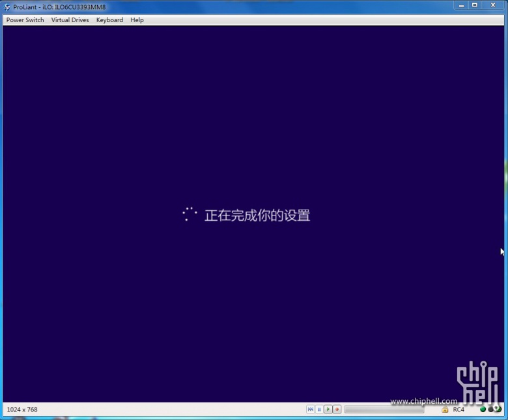This screenshot has height=420, width=508.
Task: Minimize the iLO console window
Action: coord(461,5)
